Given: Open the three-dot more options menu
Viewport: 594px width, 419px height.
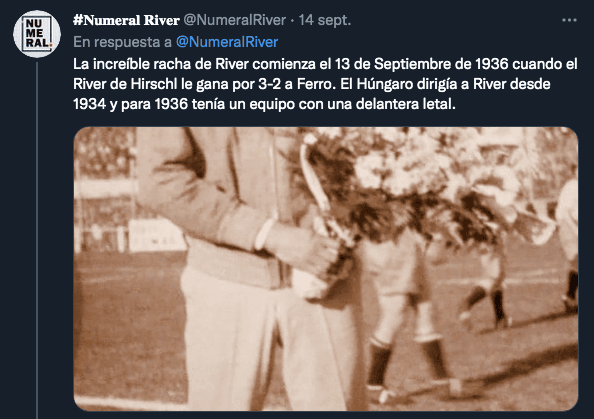Looking at the screenshot, I should (569, 20).
